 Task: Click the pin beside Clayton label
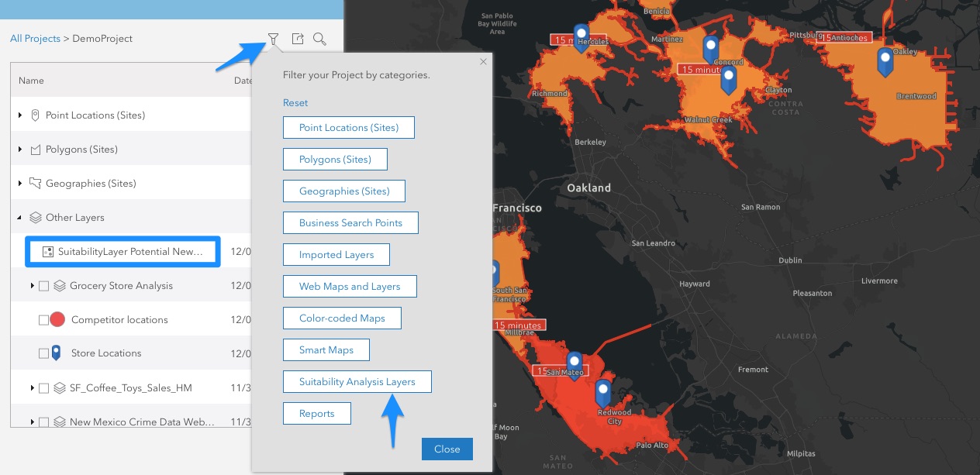(x=728, y=80)
